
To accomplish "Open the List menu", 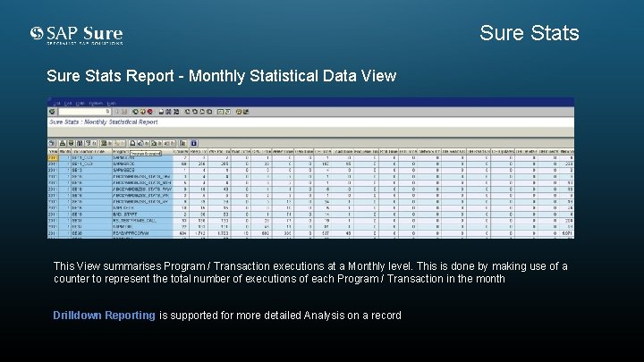I will 56,104.
